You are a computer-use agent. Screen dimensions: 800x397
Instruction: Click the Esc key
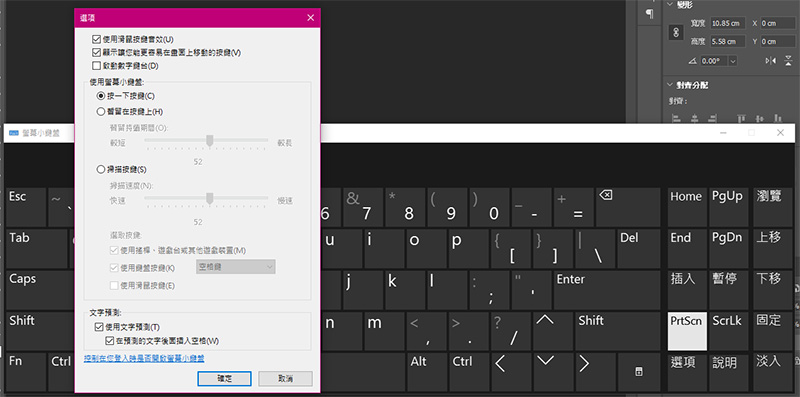pyautogui.click(x=26, y=207)
